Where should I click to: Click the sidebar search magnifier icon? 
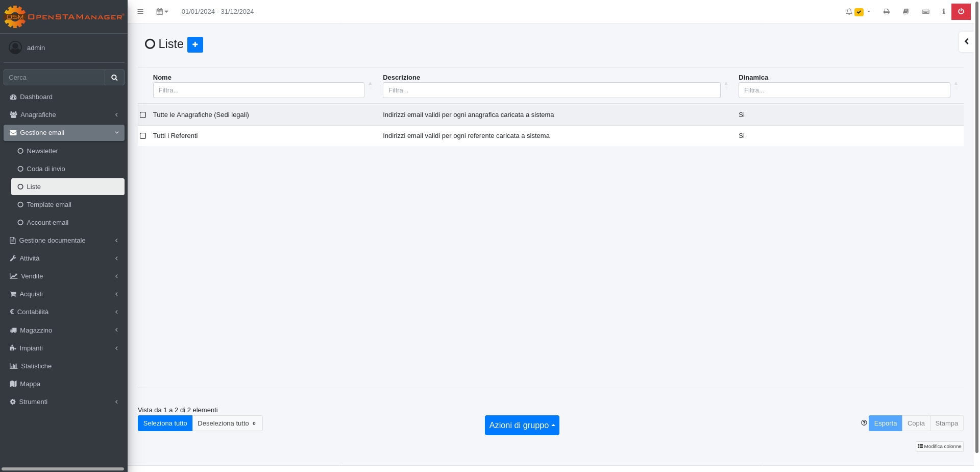click(114, 78)
